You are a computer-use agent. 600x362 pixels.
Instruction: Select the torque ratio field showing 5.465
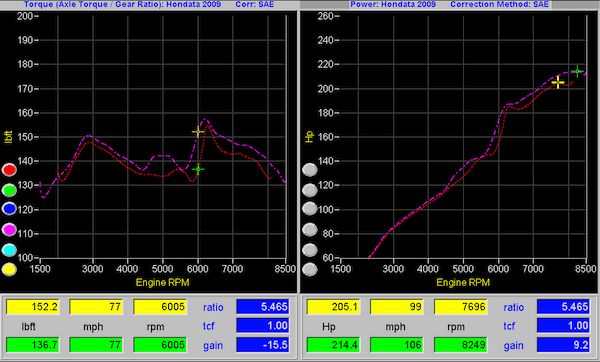coord(262,307)
